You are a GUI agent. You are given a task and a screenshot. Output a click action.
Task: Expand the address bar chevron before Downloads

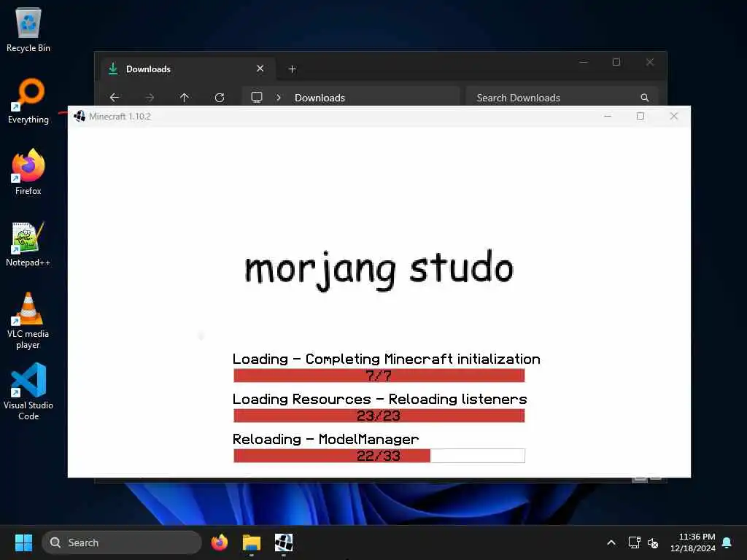pyautogui.click(x=279, y=98)
